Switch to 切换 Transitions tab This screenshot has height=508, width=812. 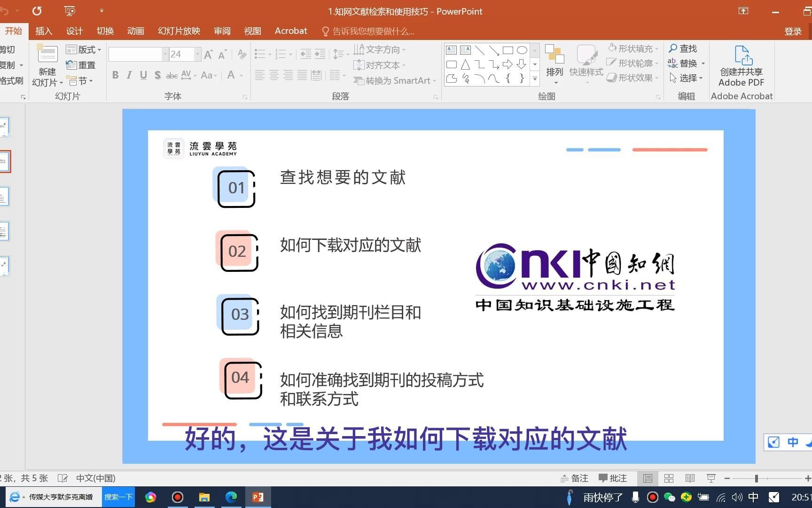click(x=105, y=31)
